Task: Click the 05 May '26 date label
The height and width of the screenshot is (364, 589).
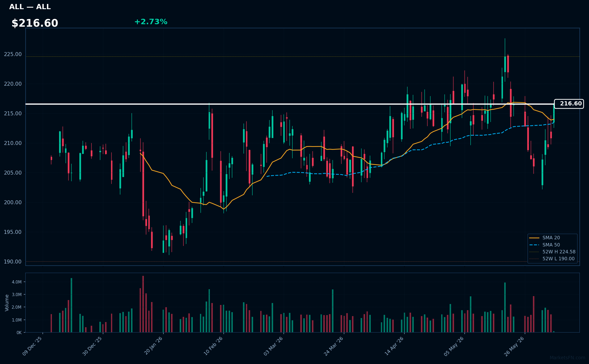Action: click(454, 346)
